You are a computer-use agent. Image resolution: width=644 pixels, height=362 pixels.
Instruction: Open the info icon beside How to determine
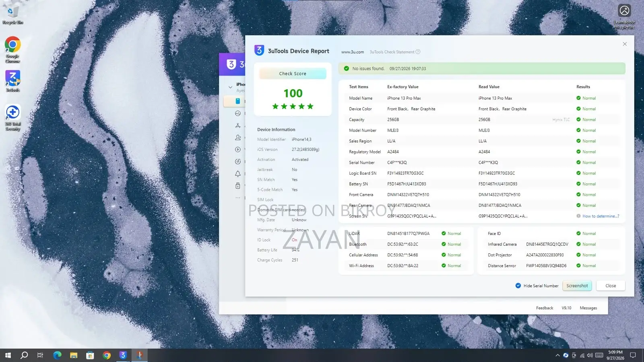coord(578,216)
